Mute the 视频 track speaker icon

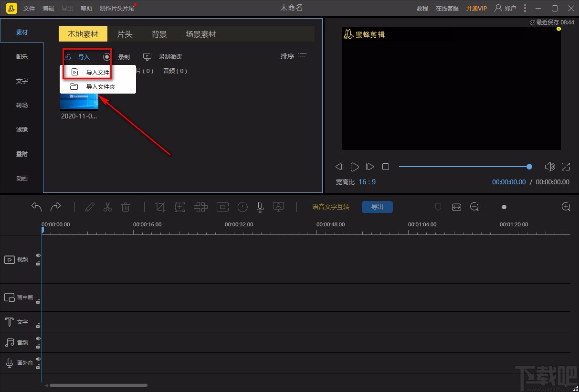38,255
